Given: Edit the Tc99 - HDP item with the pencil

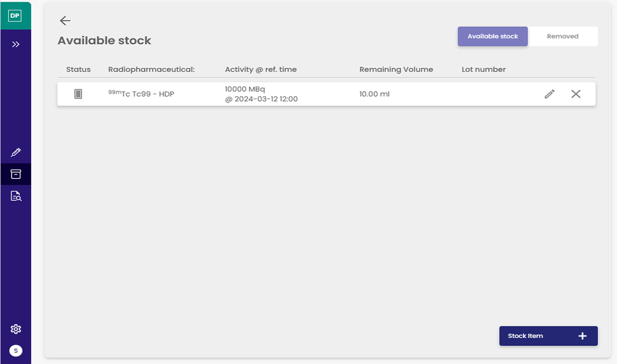Looking at the screenshot, I should point(550,94).
